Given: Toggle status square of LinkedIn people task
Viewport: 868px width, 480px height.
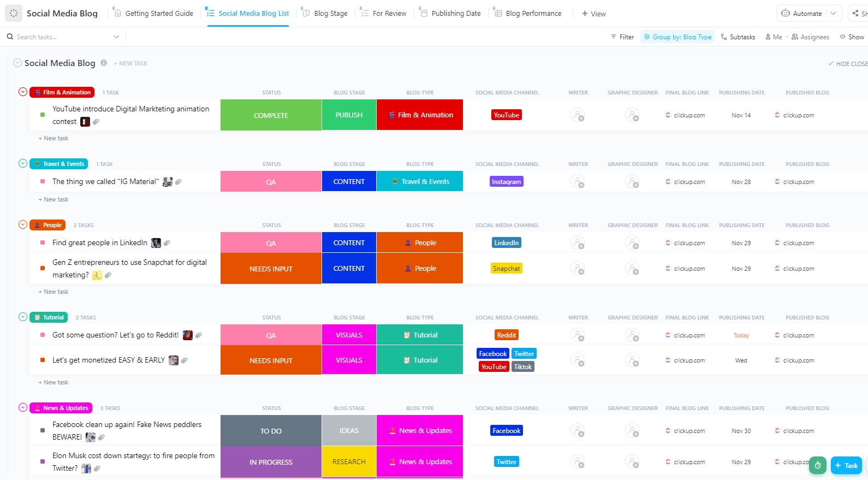Looking at the screenshot, I should [43, 242].
